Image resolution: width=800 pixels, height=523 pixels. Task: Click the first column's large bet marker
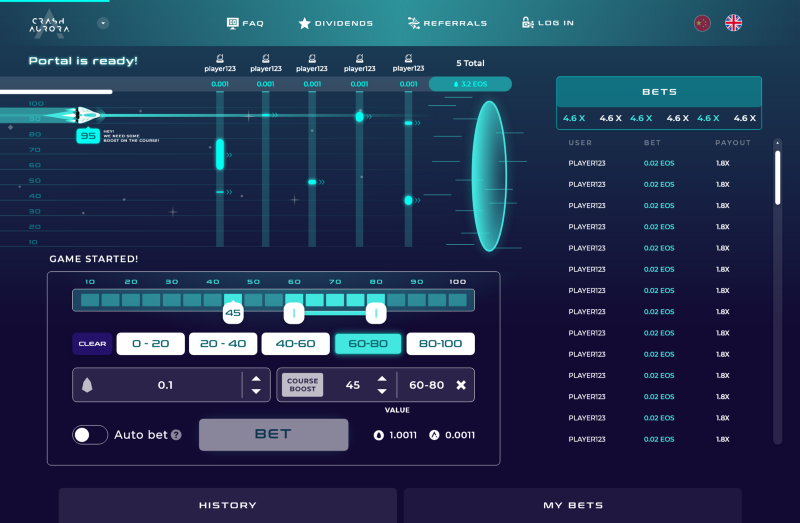(220, 154)
